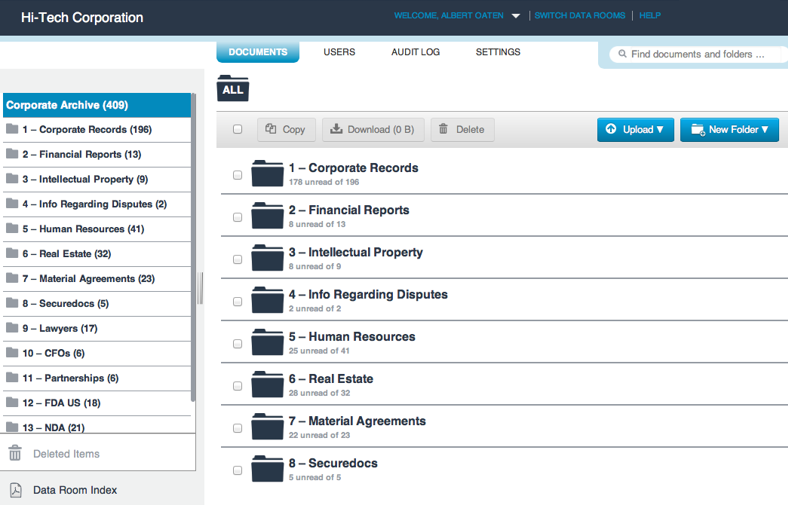
Task: Click the Securedocs large folder icon
Action: point(267,469)
